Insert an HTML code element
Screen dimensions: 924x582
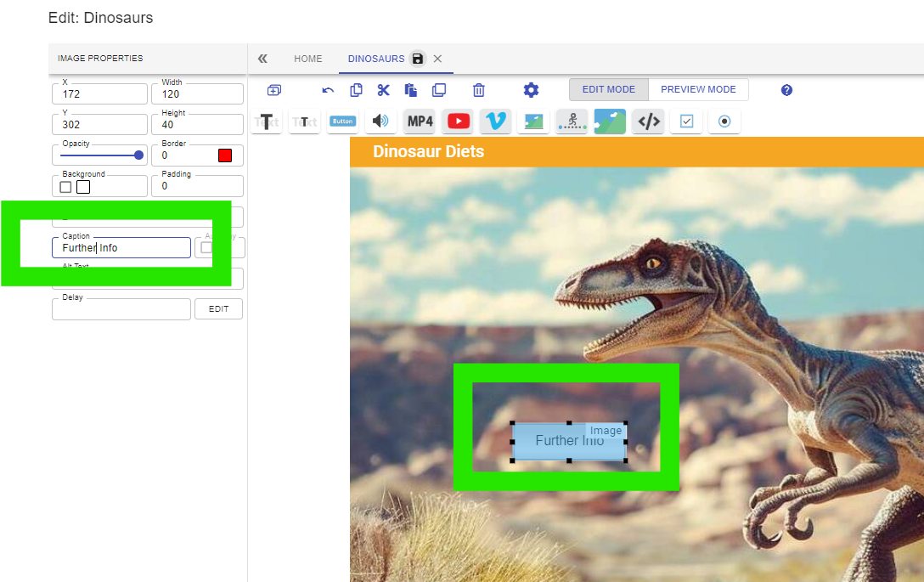coord(649,121)
